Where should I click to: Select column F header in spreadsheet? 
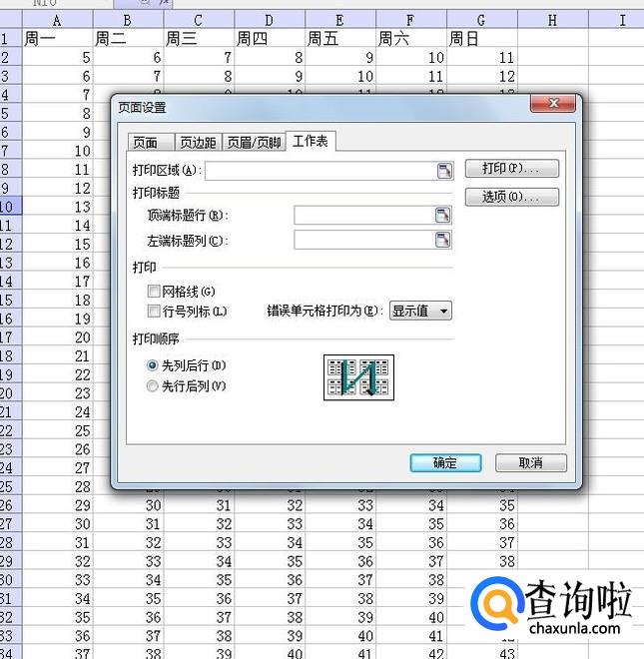click(410, 20)
